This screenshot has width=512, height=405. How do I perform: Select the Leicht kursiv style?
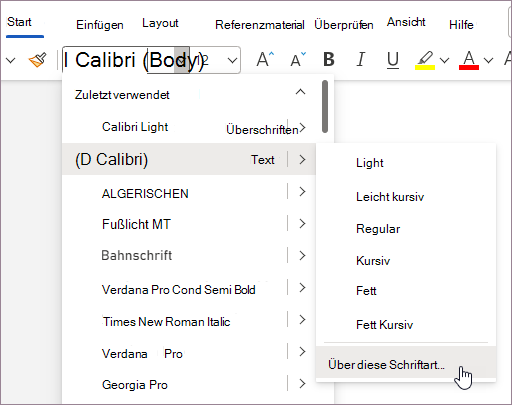390,197
